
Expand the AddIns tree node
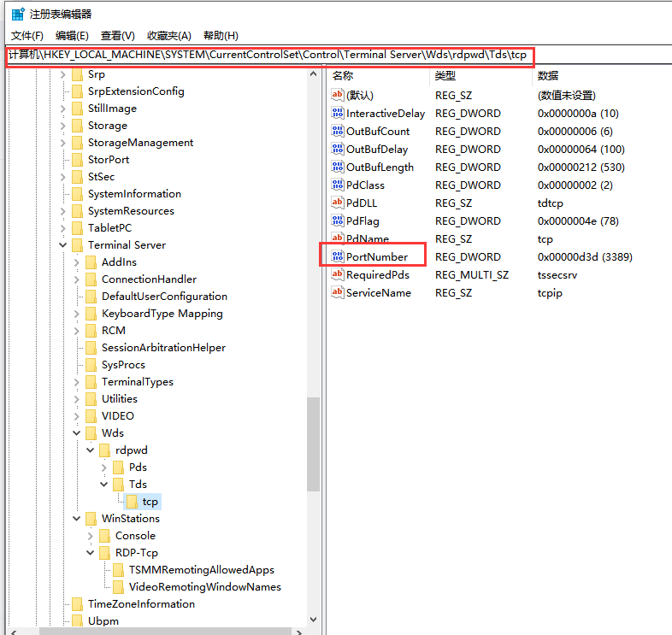77,262
